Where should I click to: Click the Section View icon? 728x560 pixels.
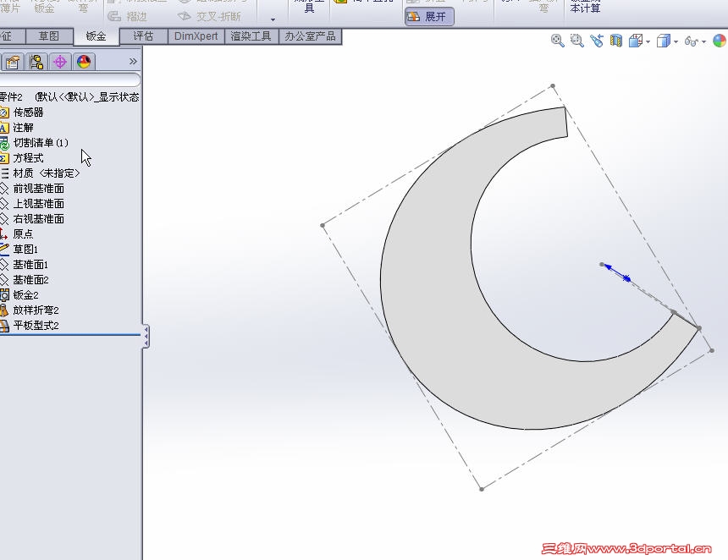click(x=616, y=41)
